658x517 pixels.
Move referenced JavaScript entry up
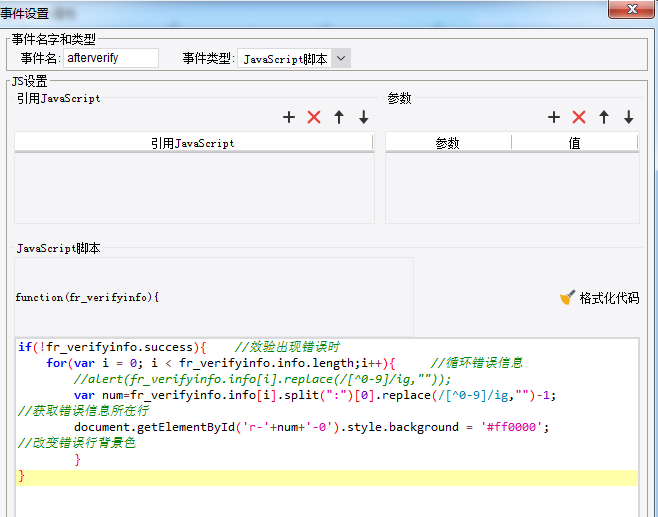(339, 117)
